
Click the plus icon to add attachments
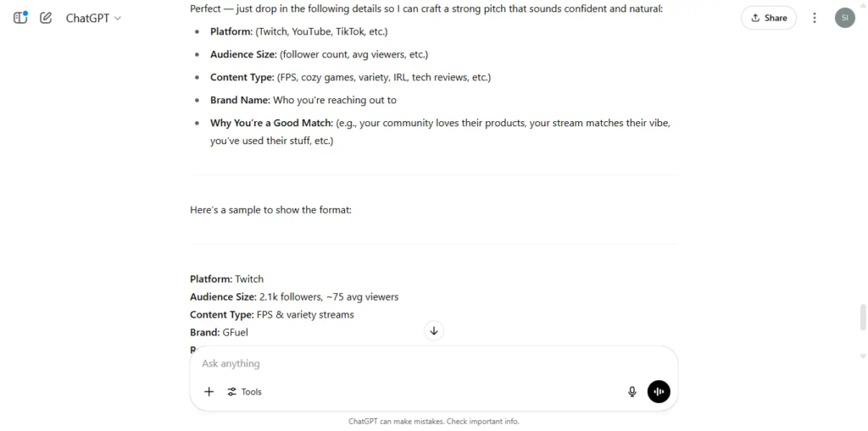click(x=209, y=392)
